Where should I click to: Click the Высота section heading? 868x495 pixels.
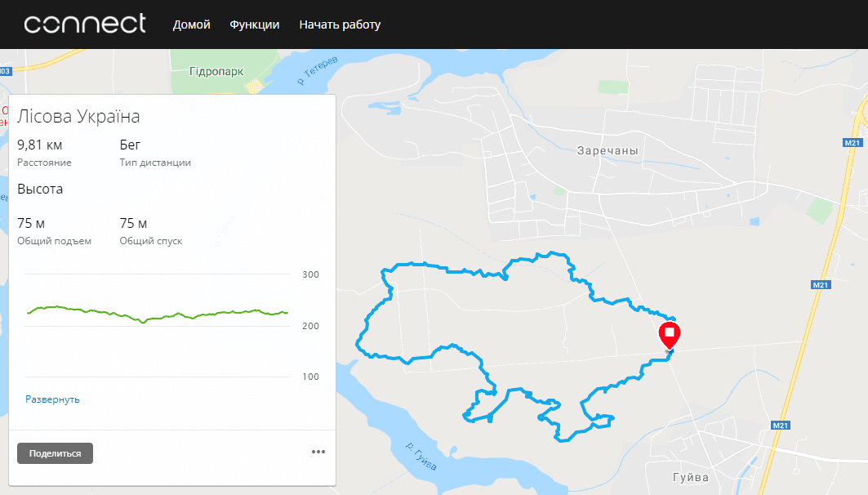40,189
